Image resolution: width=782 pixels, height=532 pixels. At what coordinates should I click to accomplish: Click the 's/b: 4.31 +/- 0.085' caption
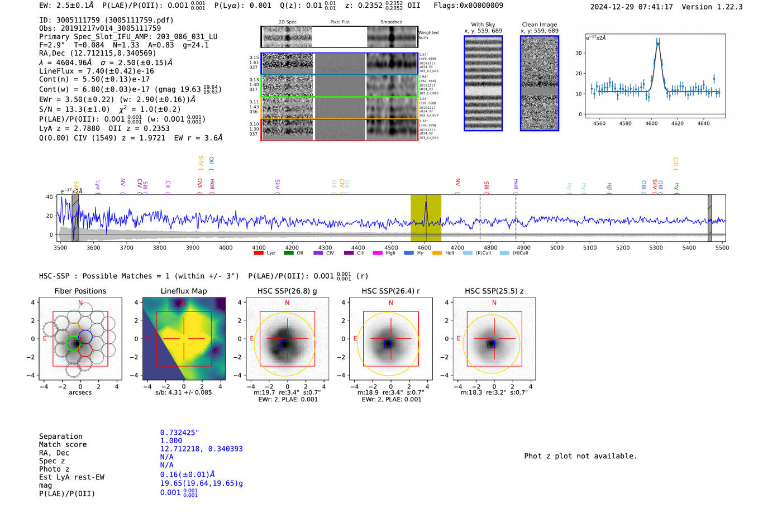[184, 392]
